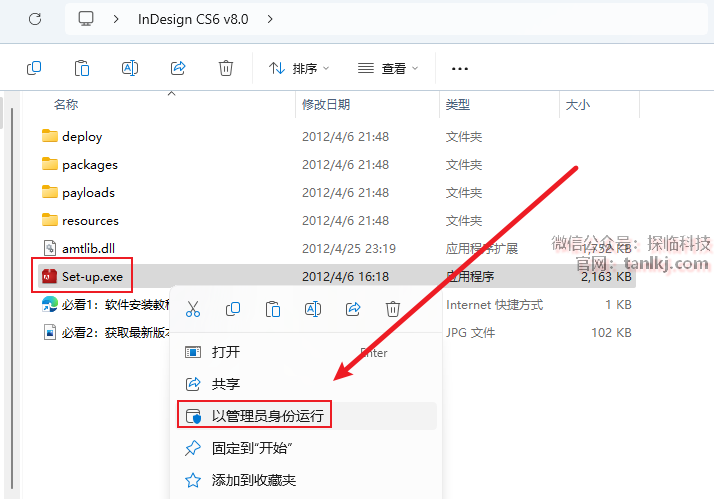Click the Paste icon in the toolbar
The image size is (714, 499).
(x=82, y=68)
